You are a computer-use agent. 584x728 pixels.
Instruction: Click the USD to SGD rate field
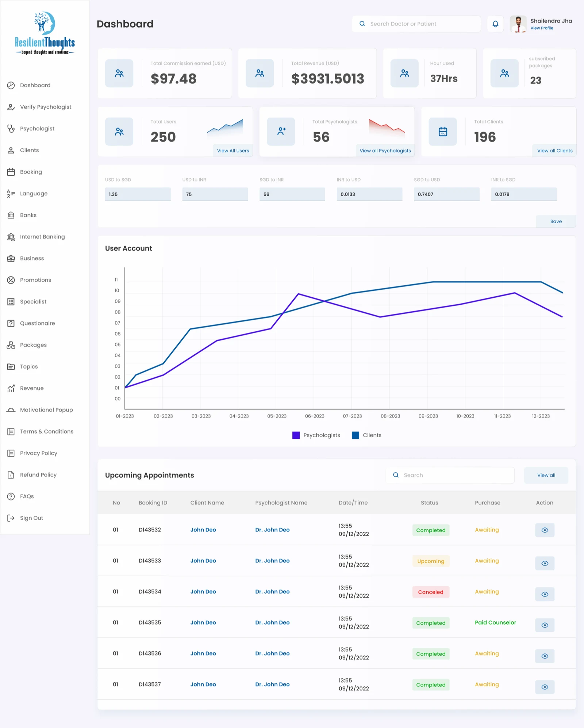(x=138, y=194)
